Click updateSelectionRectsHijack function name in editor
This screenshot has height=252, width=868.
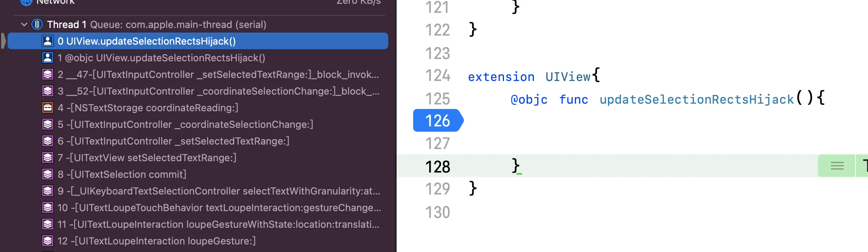tap(696, 100)
